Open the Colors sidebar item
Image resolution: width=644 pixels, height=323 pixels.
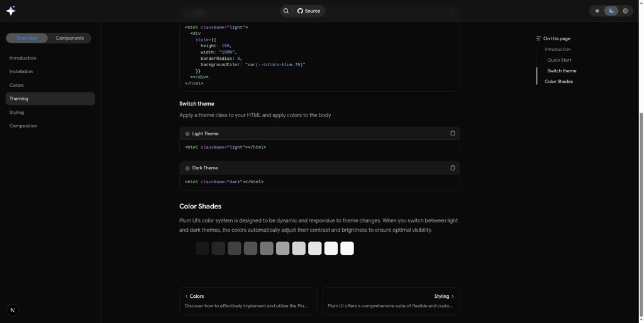click(x=16, y=85)
